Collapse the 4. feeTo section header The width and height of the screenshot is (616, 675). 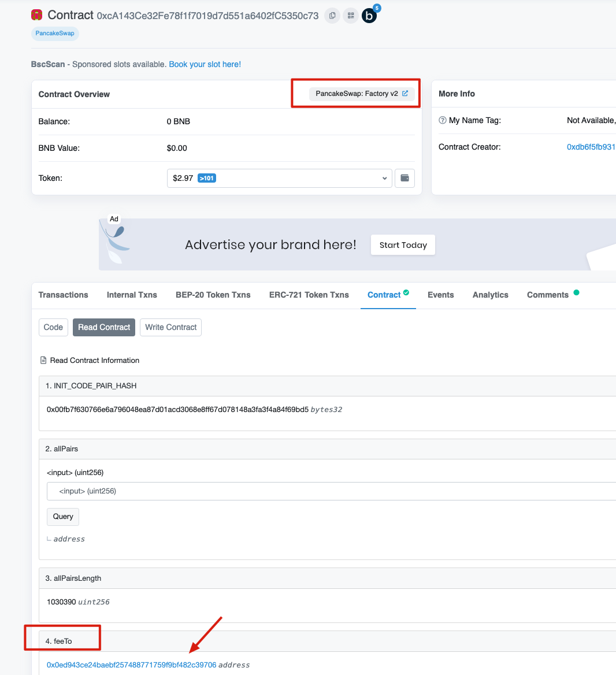328,641
